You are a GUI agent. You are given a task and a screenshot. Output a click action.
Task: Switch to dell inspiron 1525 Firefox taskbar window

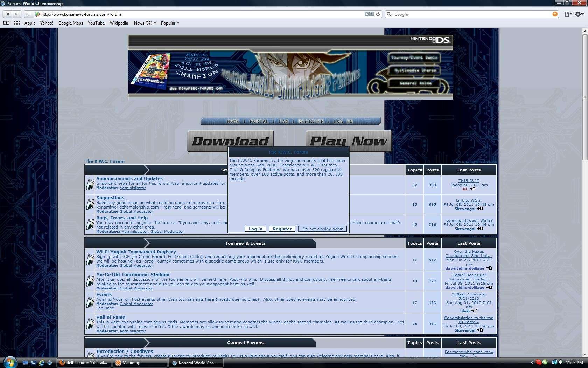[x=84, y=363]
